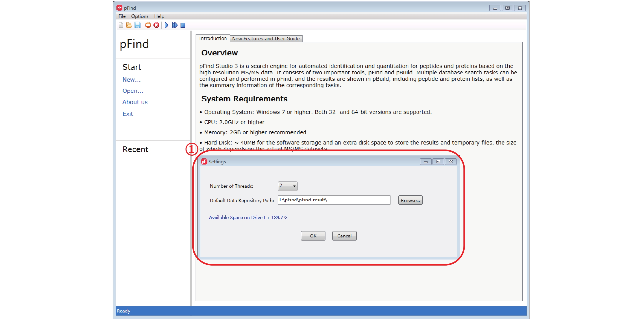Image resolution: width=644 pixels, height=320 pixels.
Task: Click the Number of Threads label
Action: point(232,186)
